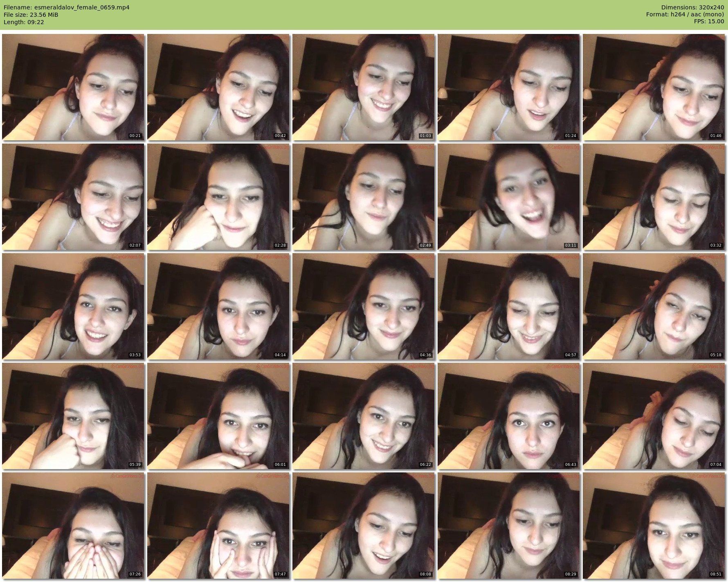Select the thumbnail at 04:36
The image size is (728, 582).
click(x=364, y=306)
